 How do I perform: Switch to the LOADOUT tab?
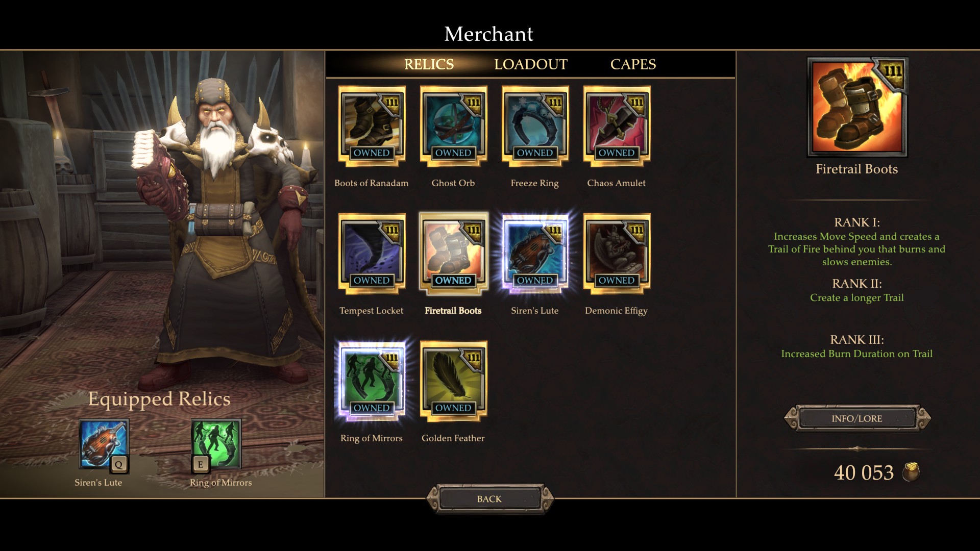531,64
